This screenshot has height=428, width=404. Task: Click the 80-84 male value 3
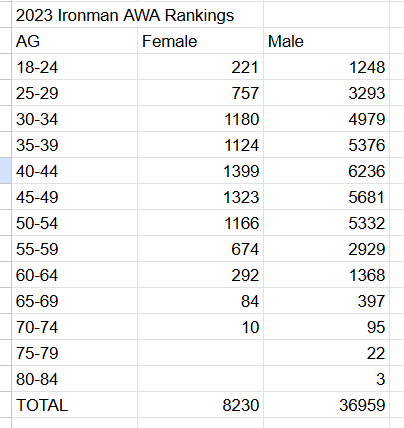coord(326,379)
